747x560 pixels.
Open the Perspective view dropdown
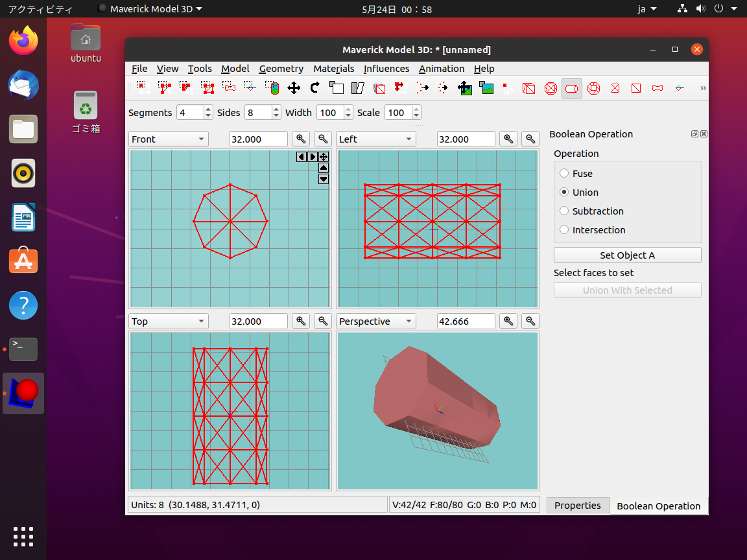pyautogui.click(x=376, y=321)
